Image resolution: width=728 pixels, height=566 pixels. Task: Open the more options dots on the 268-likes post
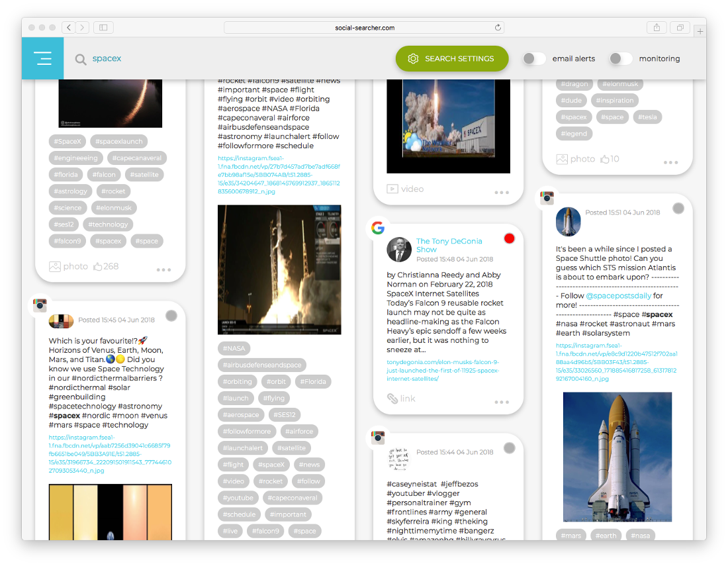click(x=164, y=270)
